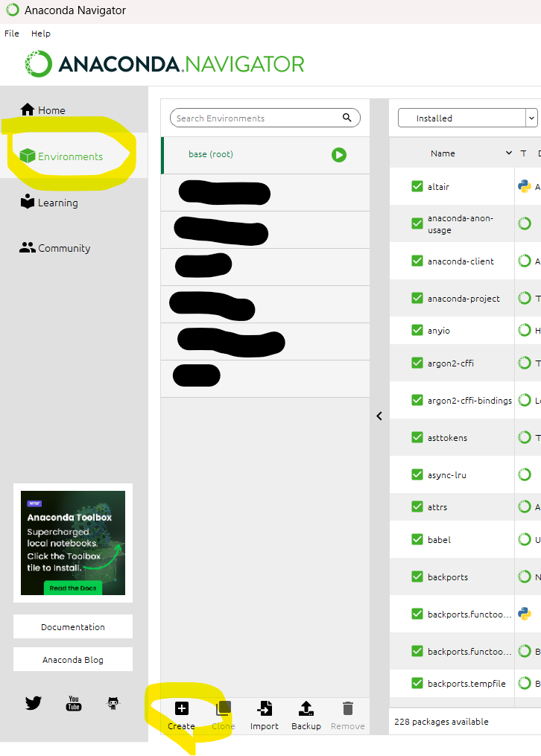Toggle the anaconda-anon-usage checkbox

417,223
